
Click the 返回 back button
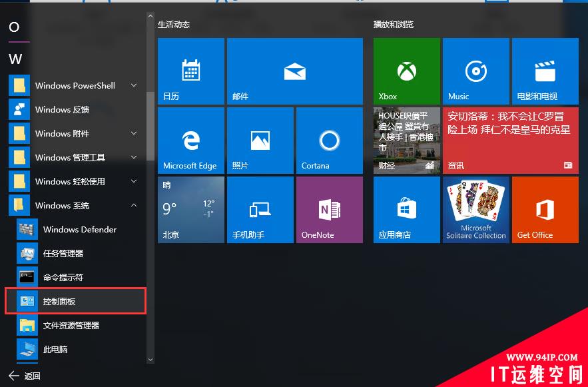(x=25, y=376)
